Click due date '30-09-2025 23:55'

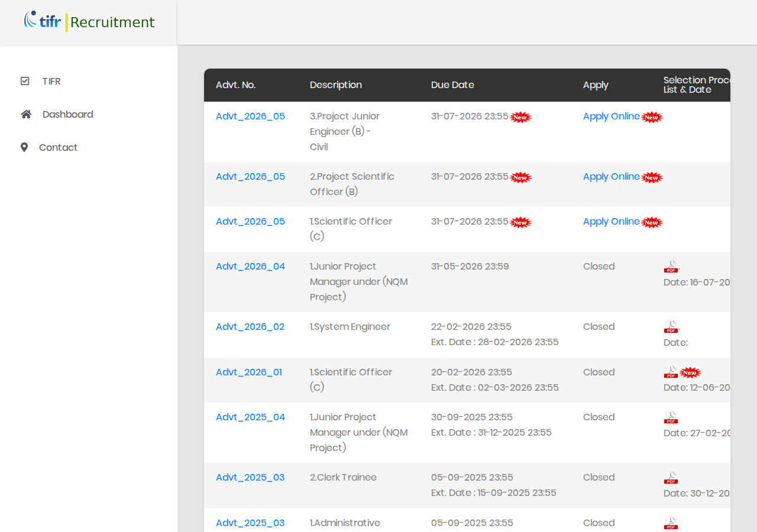[472, 417]
